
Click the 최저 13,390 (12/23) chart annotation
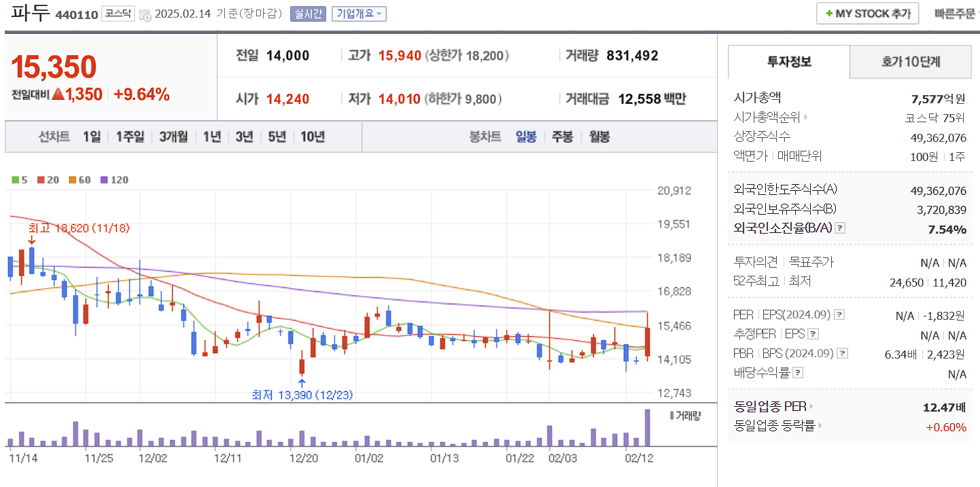click(x=302, y=394)
